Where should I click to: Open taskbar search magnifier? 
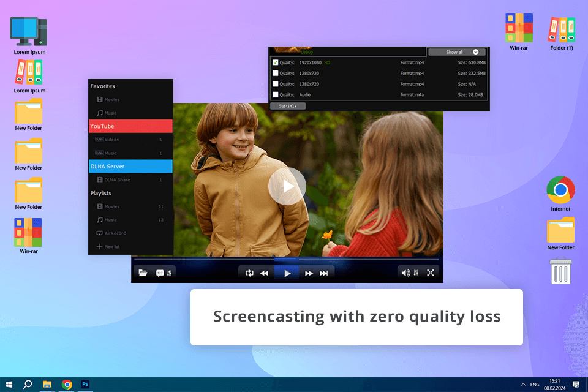[28, 385]
